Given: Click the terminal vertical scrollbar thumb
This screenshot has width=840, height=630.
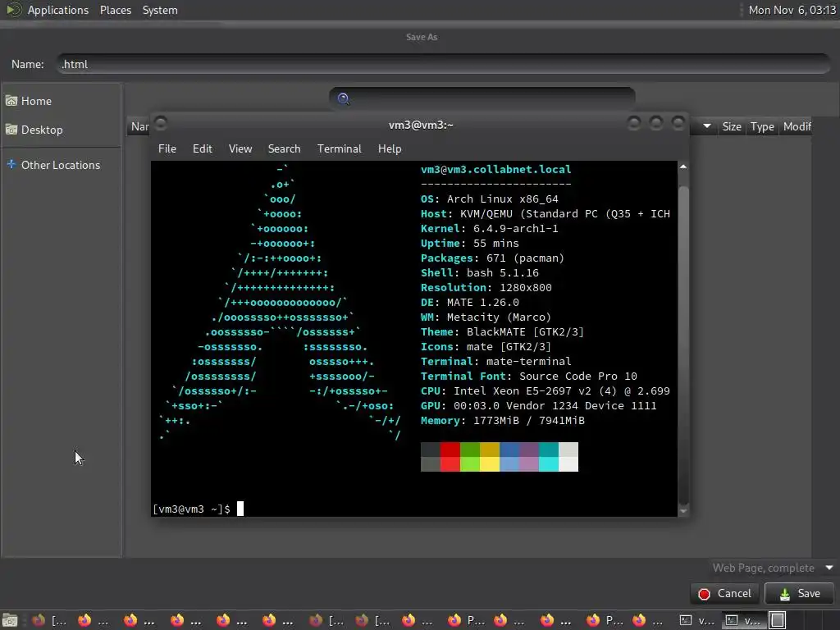Looking at the screenshot, I should pos(683,345).
